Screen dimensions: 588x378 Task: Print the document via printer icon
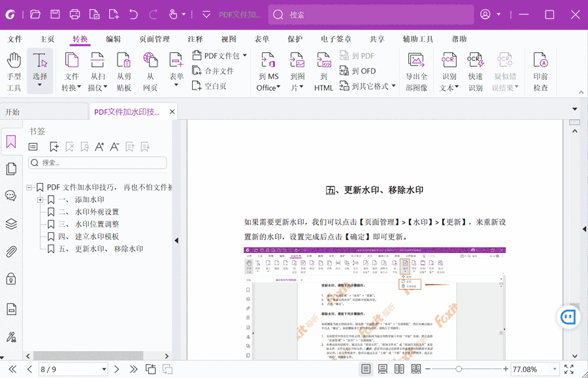(x=74, y=14)
